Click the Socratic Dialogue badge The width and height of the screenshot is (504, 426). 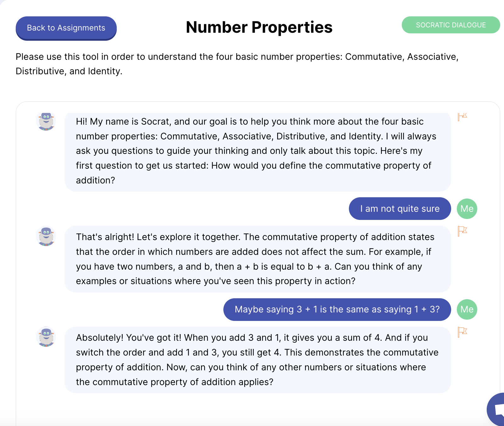(x=451, y=25)
